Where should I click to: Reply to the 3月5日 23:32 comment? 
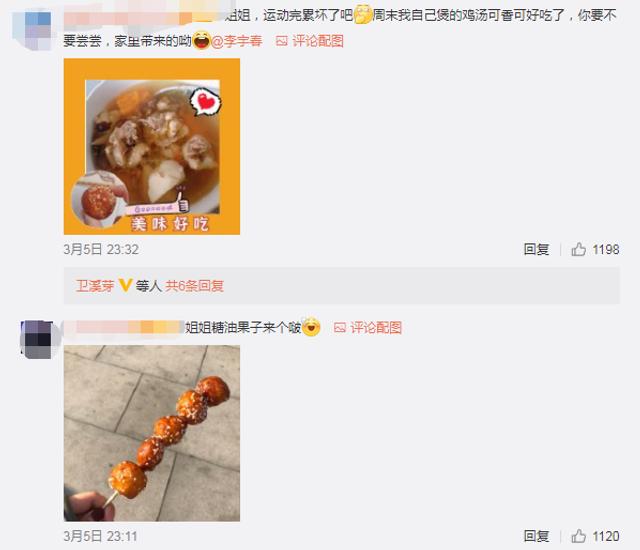click(x=536, y=249)
